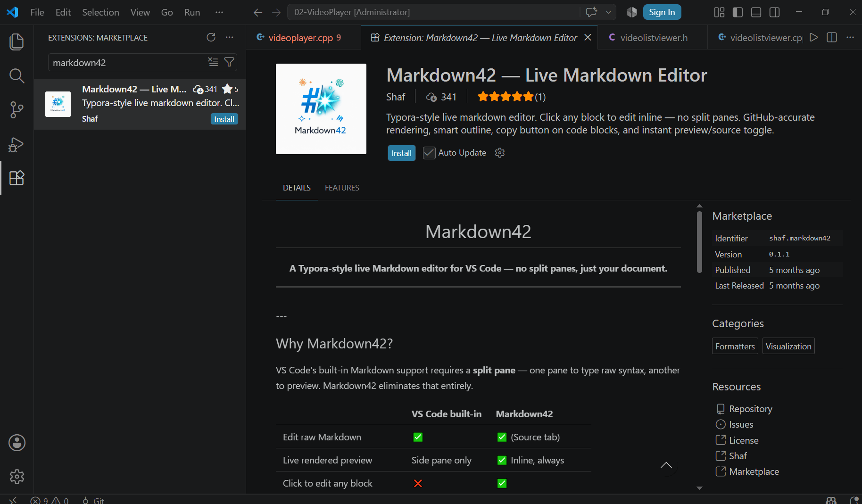Open the File menu

(x=37, y=12)
